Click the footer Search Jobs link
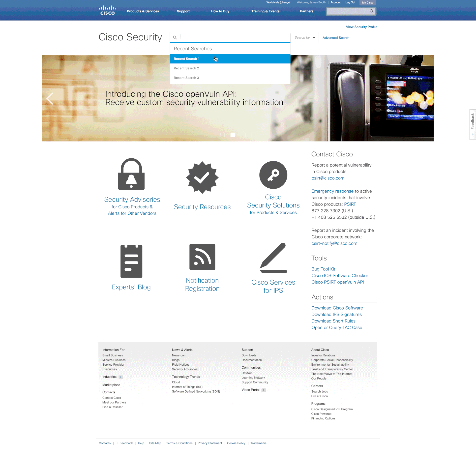Viewport: 476px width, 465px height. click(x=319, y=392)
